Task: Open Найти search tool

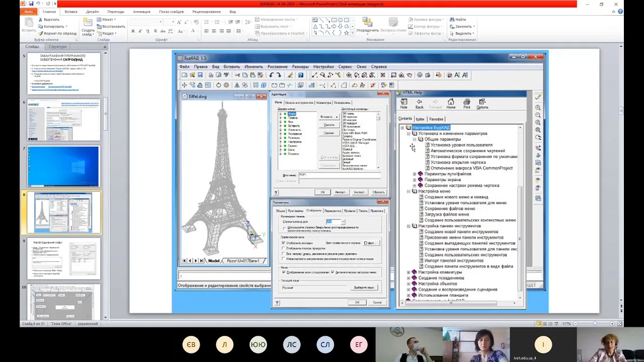Action: click(458, 20)
